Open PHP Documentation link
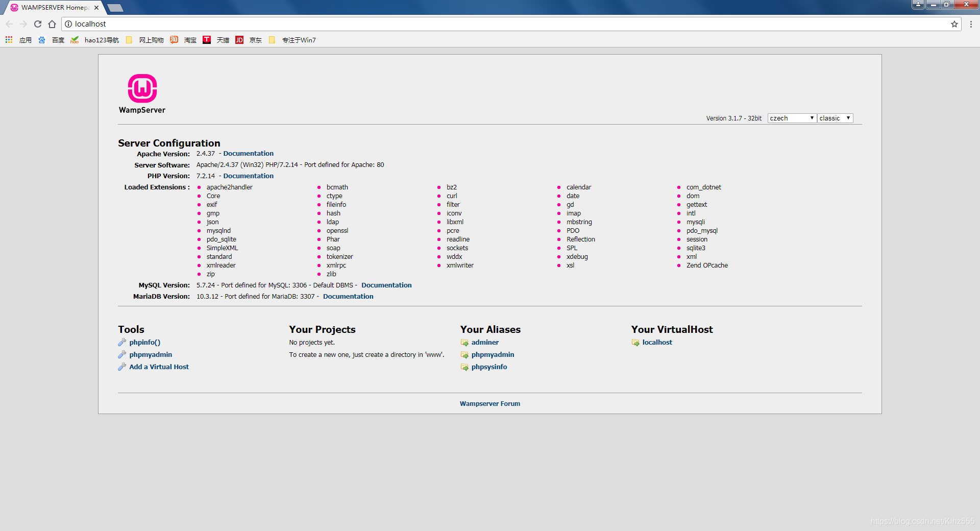980x531 pixels. 249,176
